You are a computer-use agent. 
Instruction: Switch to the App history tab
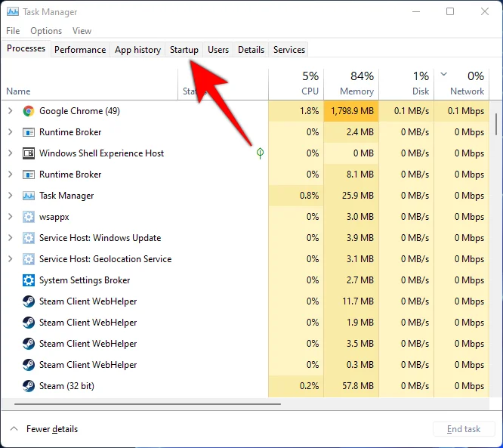137,50
